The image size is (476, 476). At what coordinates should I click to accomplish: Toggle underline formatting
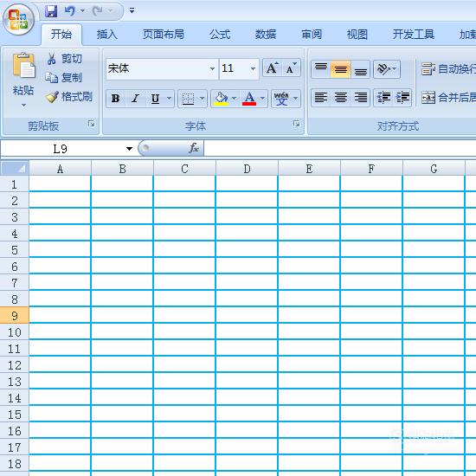point(155,99)
